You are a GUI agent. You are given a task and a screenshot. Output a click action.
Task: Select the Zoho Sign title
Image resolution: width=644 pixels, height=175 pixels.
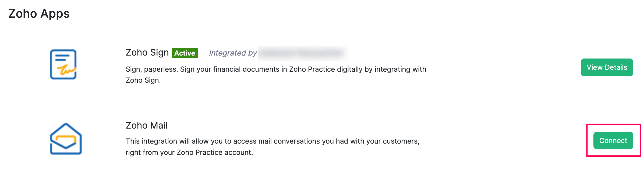pos(147,53)
